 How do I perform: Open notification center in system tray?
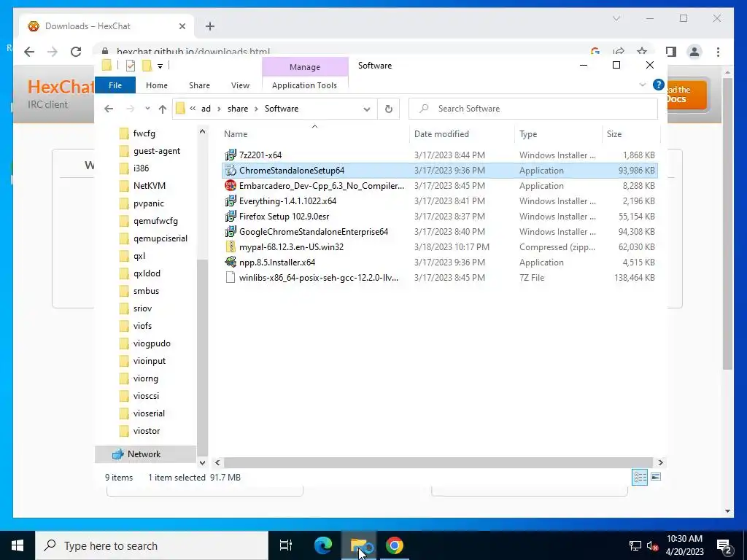[724, 545]
